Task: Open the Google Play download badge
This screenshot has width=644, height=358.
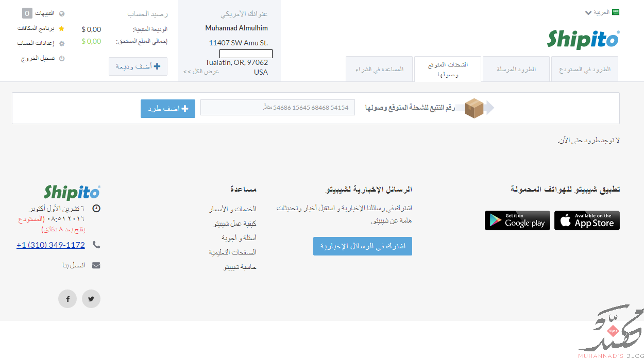Action: (x=517, y=220)
